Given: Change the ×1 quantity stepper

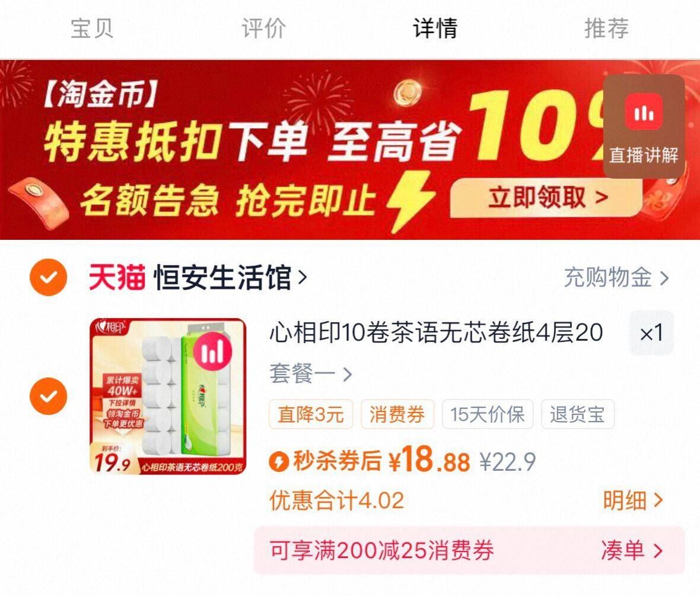Looking at the screenshot, I should click(x=651, y=333).
